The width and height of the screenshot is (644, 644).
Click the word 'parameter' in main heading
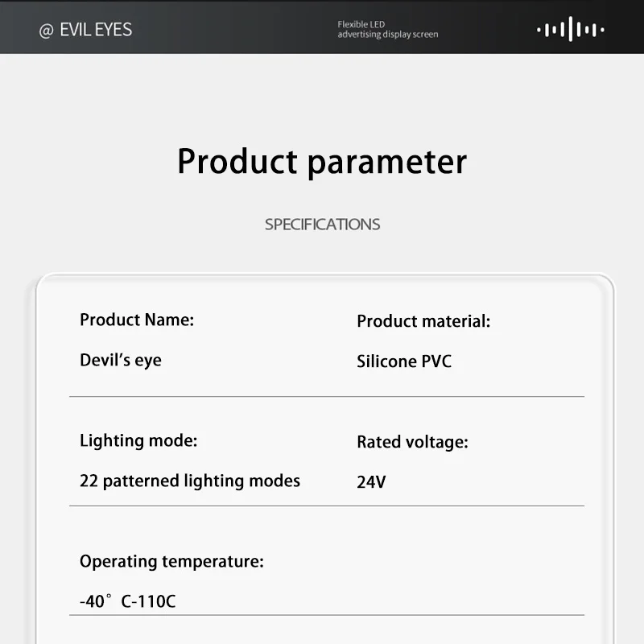pyautogui.click(x=388, y=163)
